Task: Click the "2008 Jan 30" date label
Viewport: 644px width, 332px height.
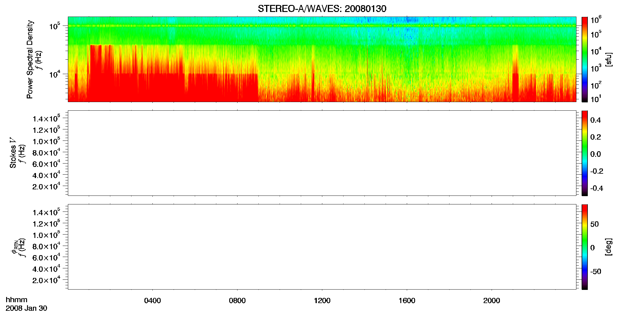Action: 26,308
